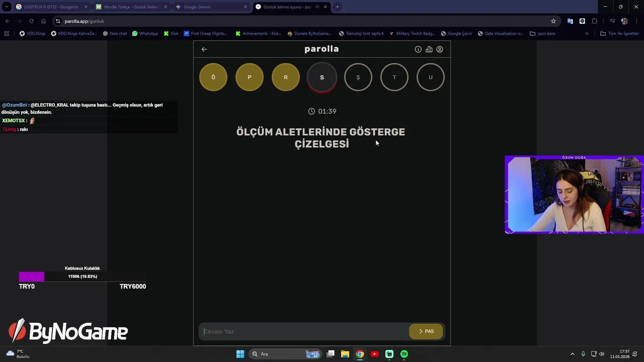The height and width of the screenshot is (362, 644).
Task: Click the webcam overlay thumbnail
Action: tap(574, 195)
